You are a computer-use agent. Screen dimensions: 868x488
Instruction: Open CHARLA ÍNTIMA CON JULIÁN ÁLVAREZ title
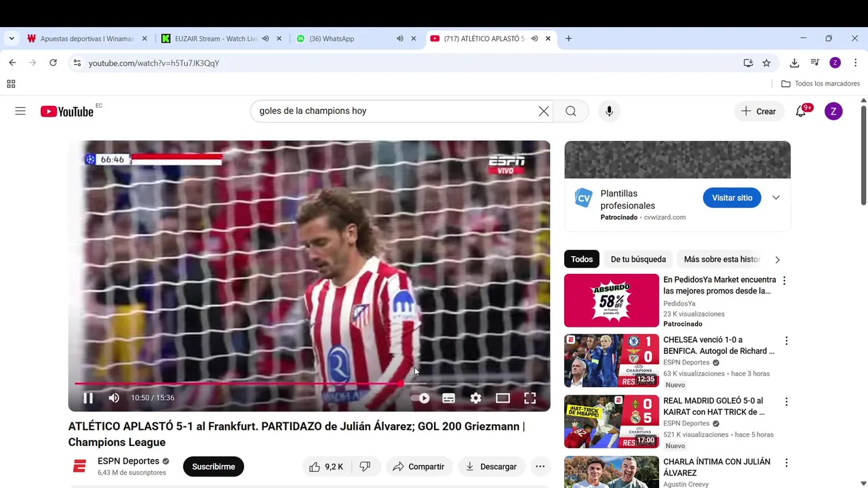pyautogui.click(x=717, y=467)
